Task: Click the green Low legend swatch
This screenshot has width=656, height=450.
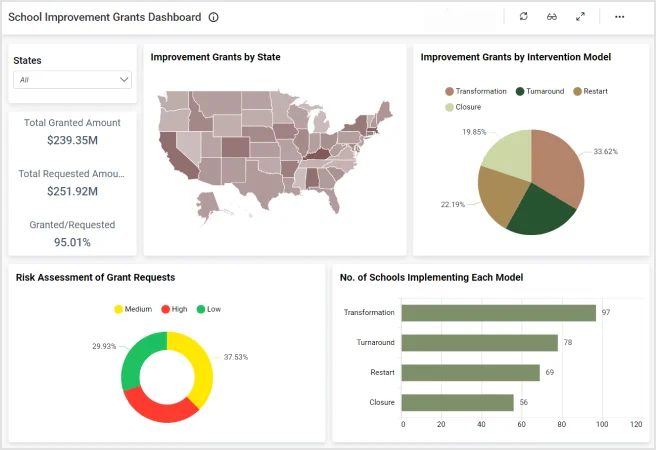Action: point(201,309)
